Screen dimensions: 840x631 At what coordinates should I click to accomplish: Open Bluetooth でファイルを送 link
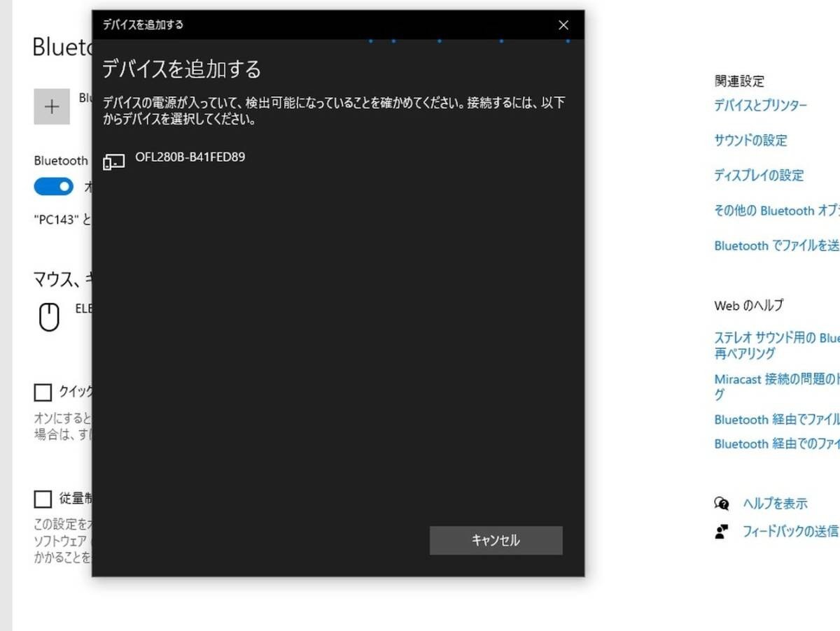777,246
